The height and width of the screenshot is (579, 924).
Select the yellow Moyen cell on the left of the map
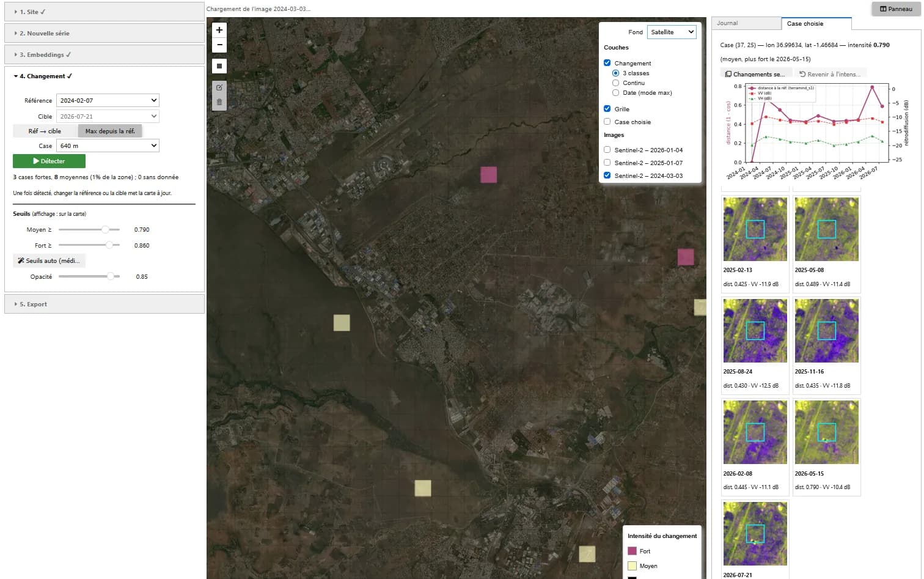pos(342,322)
